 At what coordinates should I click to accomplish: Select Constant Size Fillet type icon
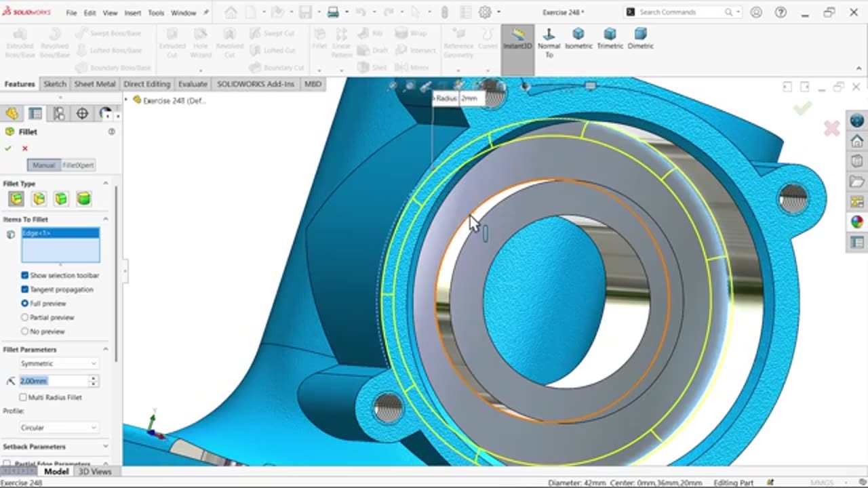(16, 199)
